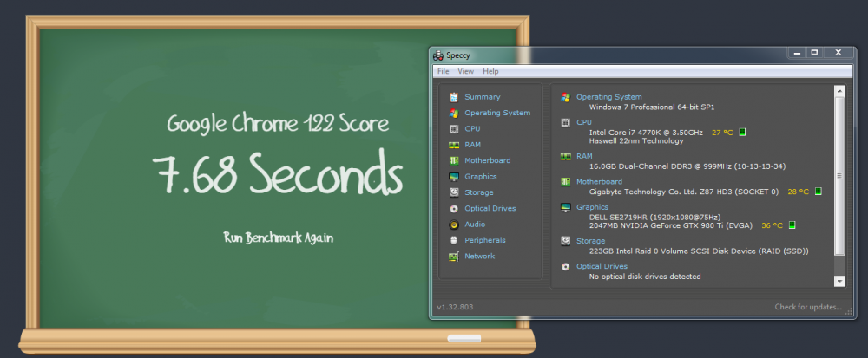
Task: Click the Summary clipboard icon in Speccy sidebar
Action: 454,97
